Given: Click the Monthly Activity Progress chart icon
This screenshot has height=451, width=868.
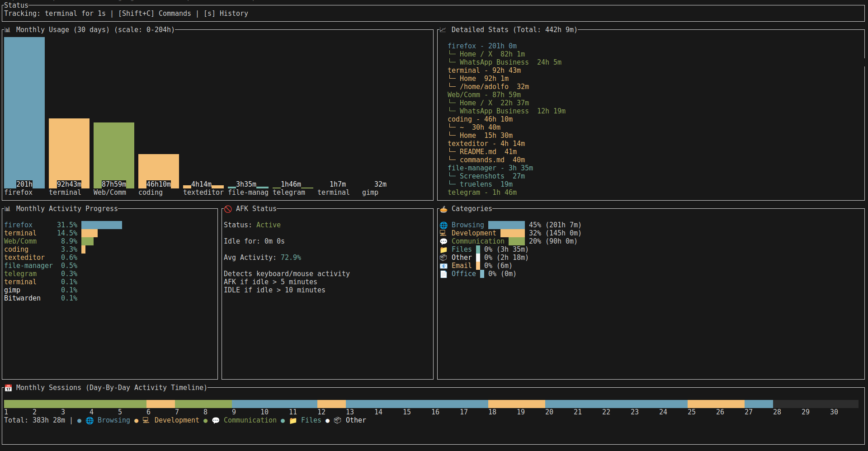Looking at the screenshot, I should click(x=7, y=209).
